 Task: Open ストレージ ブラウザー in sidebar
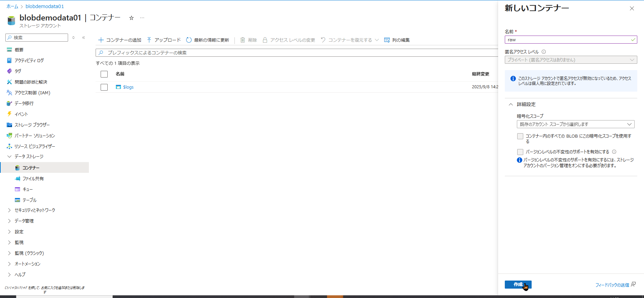pyautogui.click(x=32, y=125)
